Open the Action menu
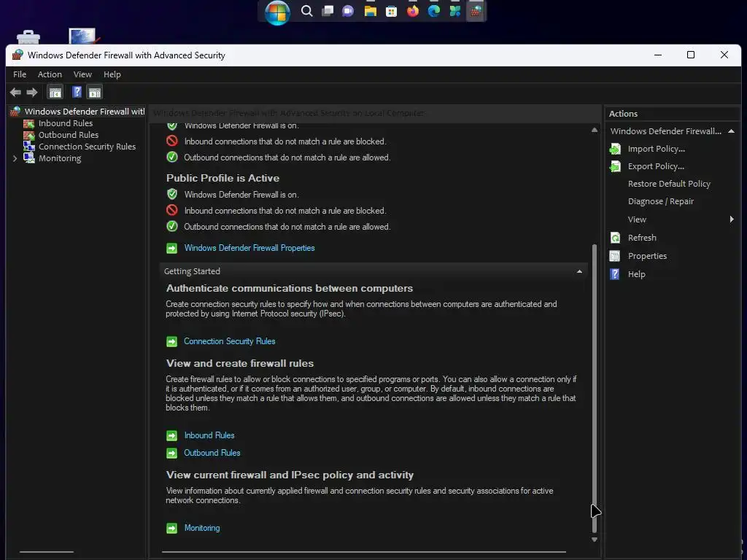This screenshot has width=747, height=560. click(x=50, y=74)
